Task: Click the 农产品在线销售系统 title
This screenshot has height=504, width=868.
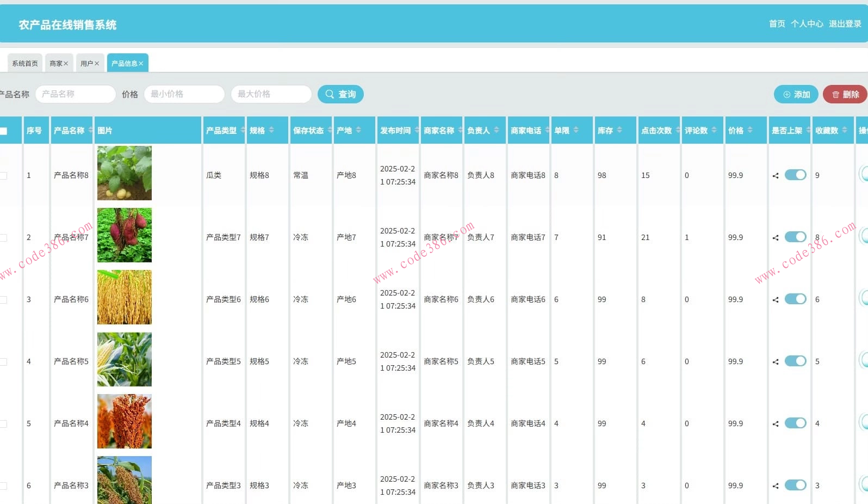Action: click(x=67, y=24)
